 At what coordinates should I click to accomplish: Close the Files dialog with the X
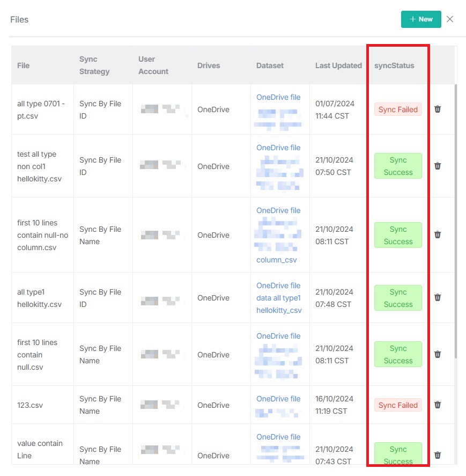pos(450,19)
